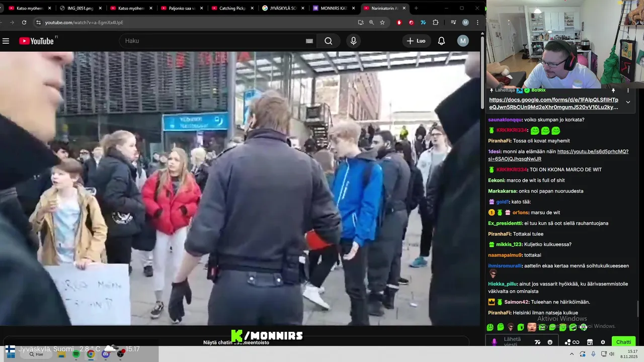This screenshot has height=362, width=644.
Task: Show hidden system tray icons chevron
Action: pyautogui.click(x=572, y=354)
